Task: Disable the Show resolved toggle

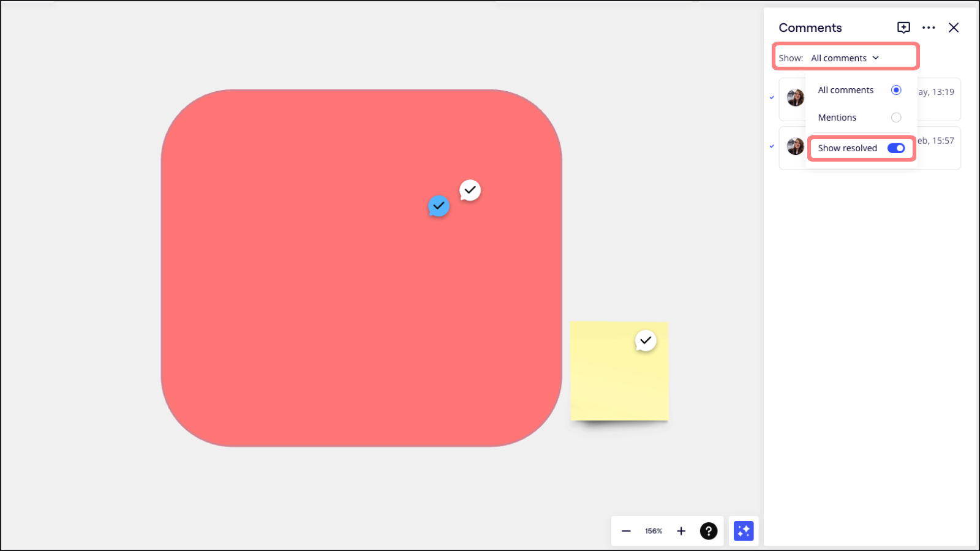Action: click(x=896, y=148)
